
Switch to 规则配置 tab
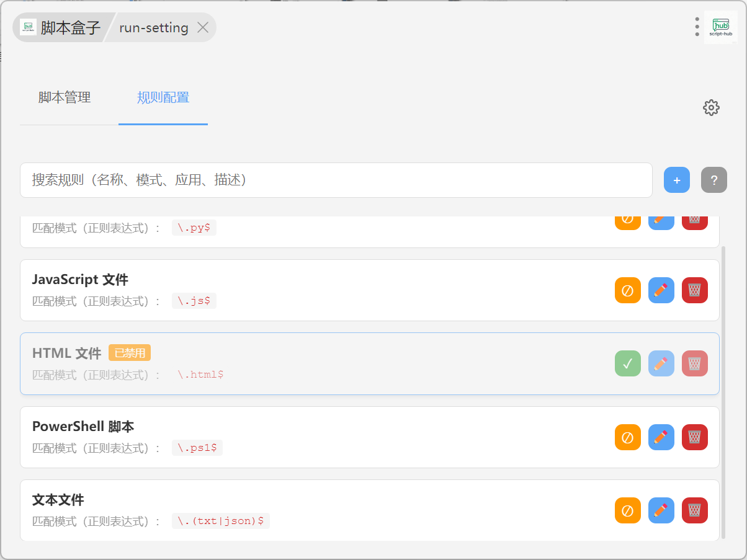(x=163, y=97)
